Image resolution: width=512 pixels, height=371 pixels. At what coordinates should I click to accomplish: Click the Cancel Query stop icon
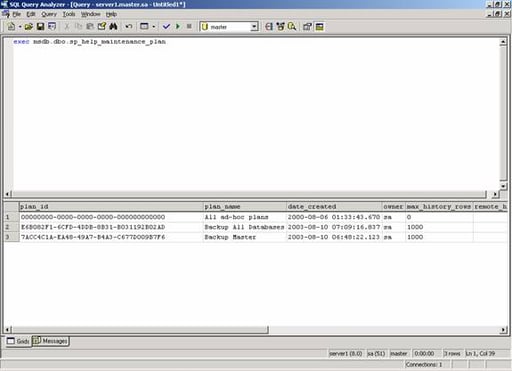tap(189, 27)
